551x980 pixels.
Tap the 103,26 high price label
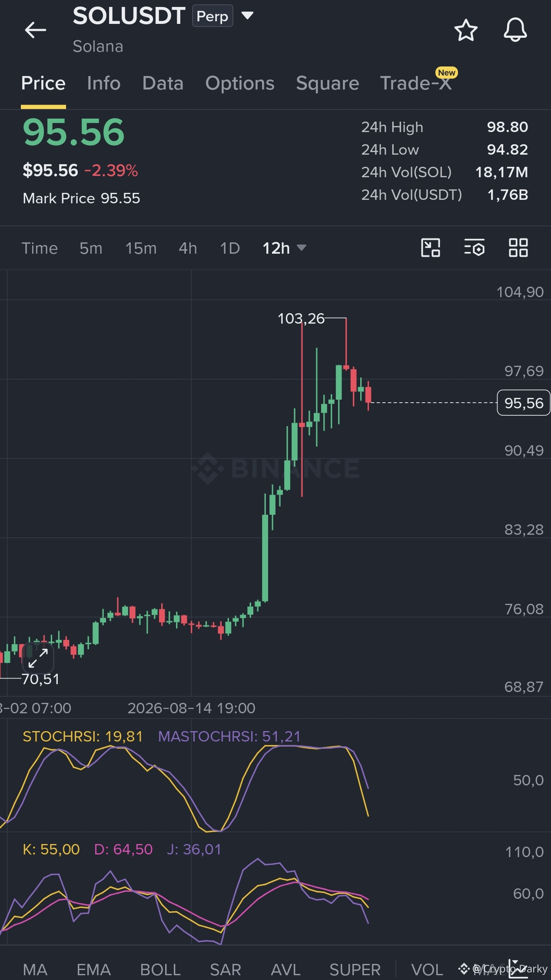(301, 318)
